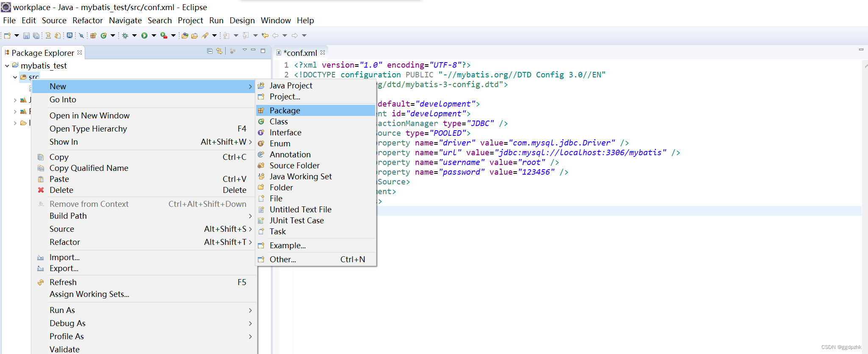Click the Next Annotation toolbar icon
The height and width of the screenshot is (354, 868).
click(x=226, y=36)
